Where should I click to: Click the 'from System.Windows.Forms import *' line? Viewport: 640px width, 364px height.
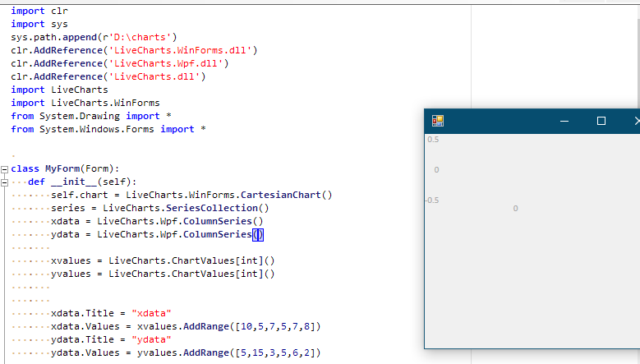click(108, 129)
